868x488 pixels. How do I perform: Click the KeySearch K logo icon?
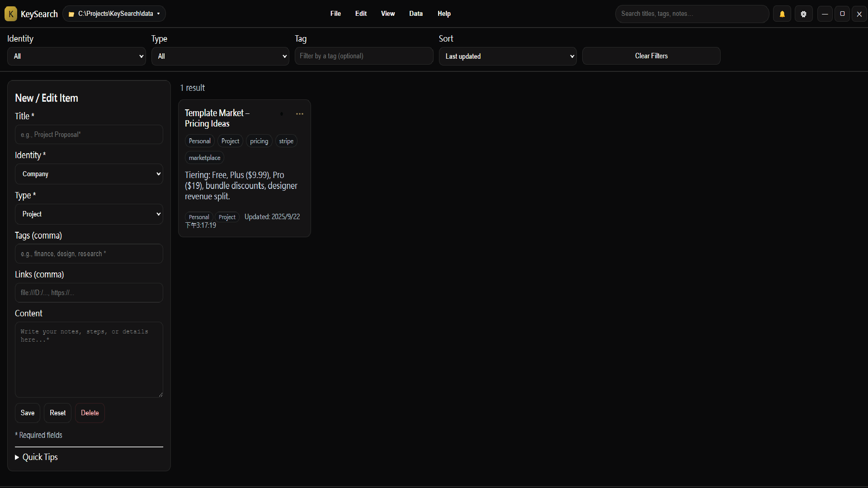pyautogui.click(x=11, y=14)
